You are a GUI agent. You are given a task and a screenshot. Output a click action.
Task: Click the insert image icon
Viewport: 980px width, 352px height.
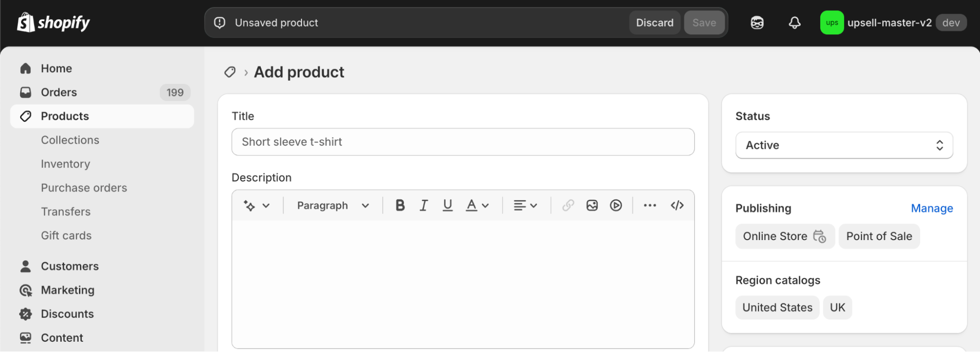point(592,205)
